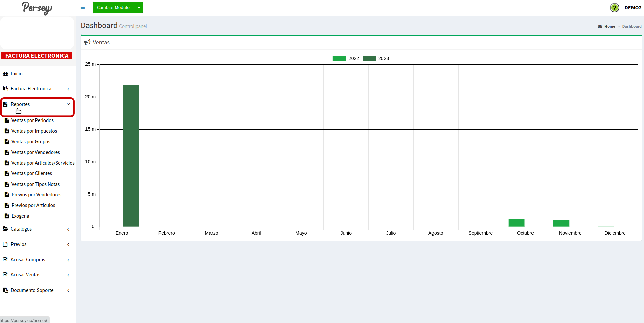
Task: Toggle the 2023 legend series
Action: tap(375, 59)
